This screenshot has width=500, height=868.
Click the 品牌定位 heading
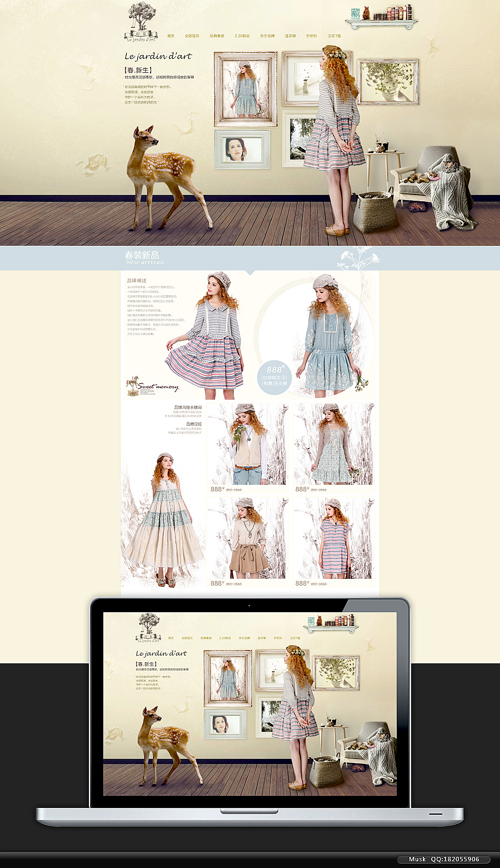click(194, 424)
